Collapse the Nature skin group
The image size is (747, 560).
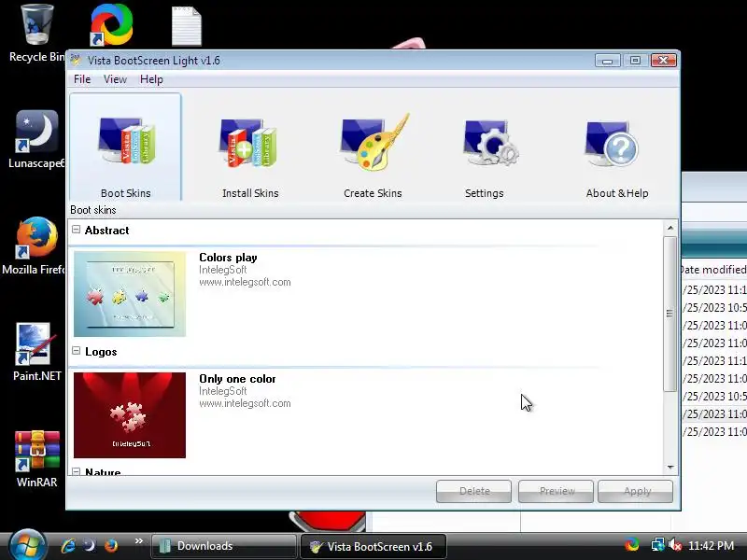(76, 471)
